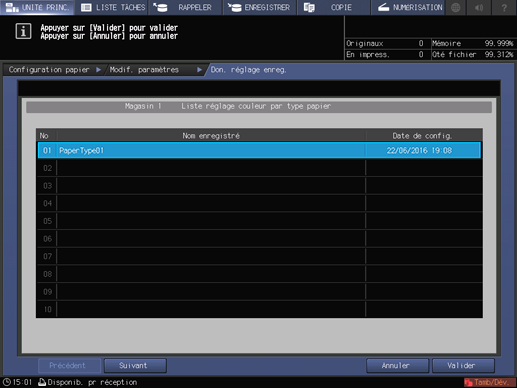Select empty row 08
Image resolution: width=517 pixels, height=388 pixels.
coord(259,274)
